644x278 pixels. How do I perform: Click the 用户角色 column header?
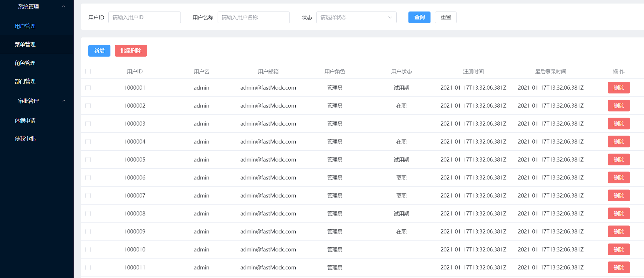[335, 71]
